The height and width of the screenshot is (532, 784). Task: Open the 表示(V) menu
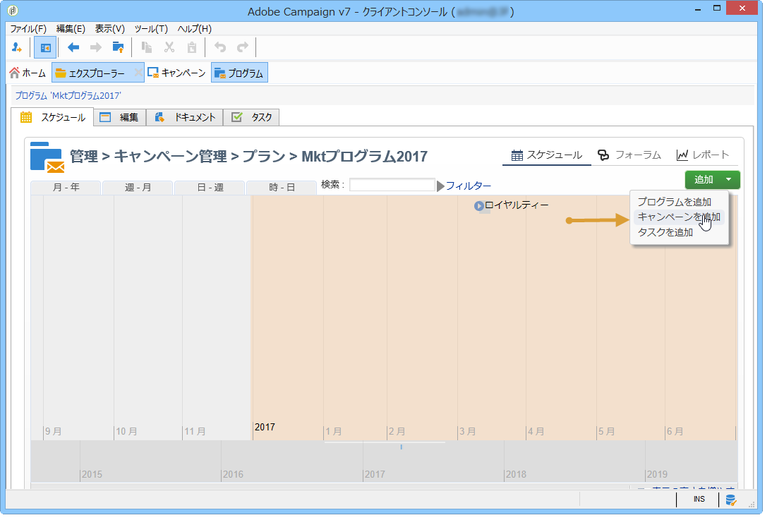pos(110,28)
